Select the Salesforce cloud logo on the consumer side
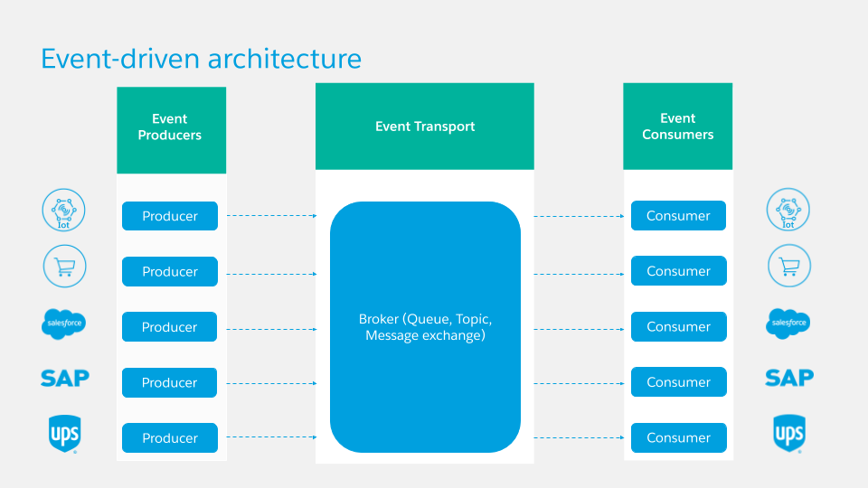This screenshot has width=868, height=488. pos(788,322)
